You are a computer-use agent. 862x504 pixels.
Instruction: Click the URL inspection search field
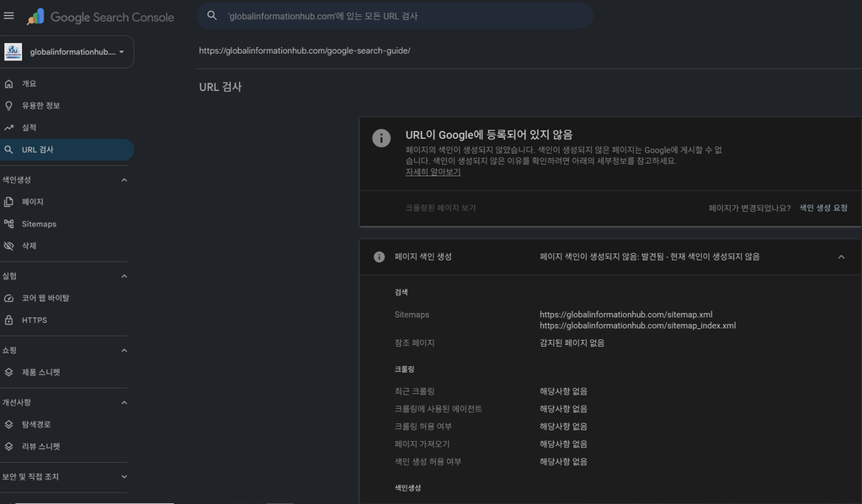pos(395,16)
